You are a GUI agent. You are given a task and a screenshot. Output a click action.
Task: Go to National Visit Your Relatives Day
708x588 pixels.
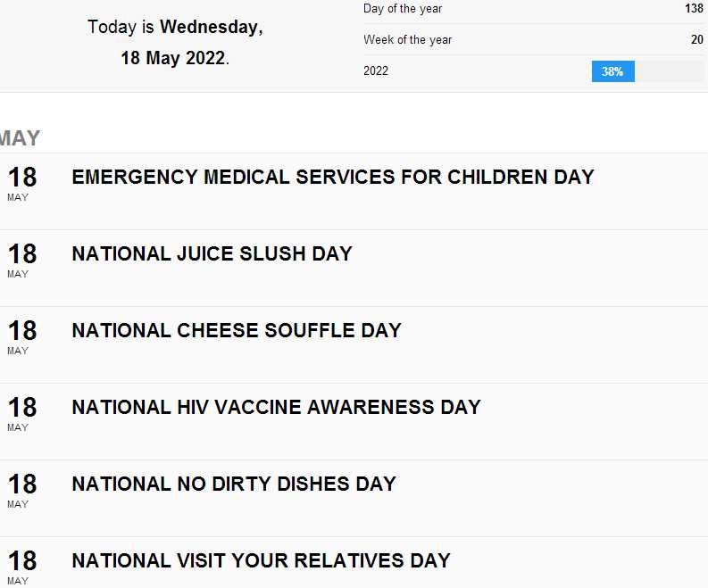click(x=261, y=560)
